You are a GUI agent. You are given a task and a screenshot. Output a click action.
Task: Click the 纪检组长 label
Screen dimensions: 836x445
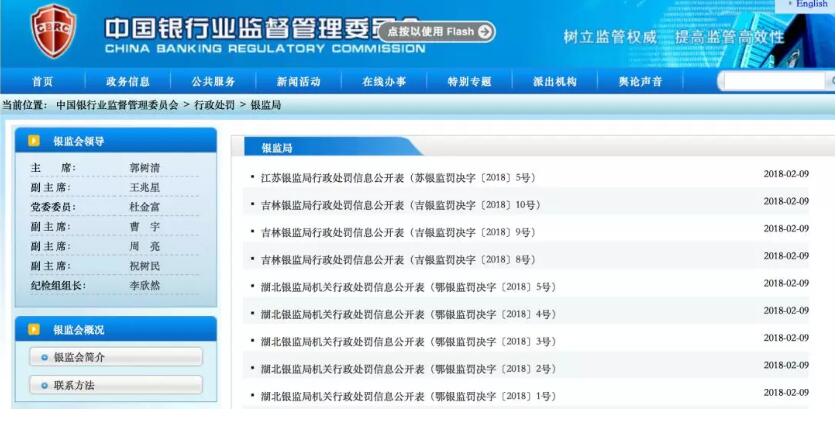[58, 286]
